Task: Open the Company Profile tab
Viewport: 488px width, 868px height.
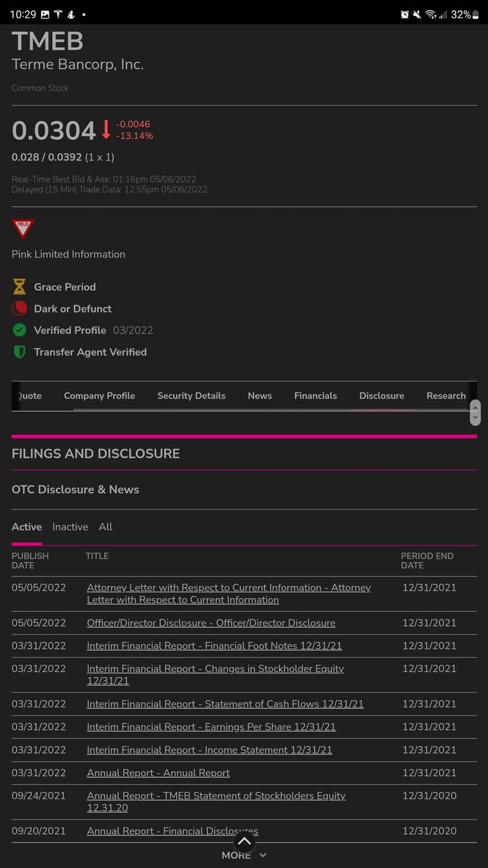Action: 99,396
